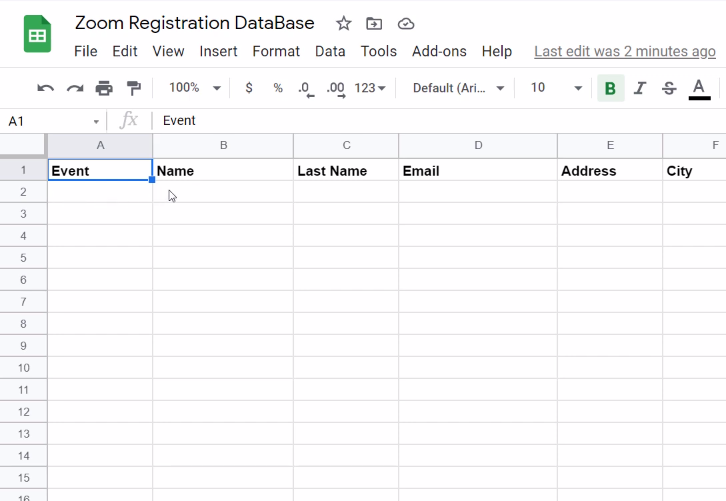The height and width of the screenshot is (501, 726).
Task: Select the Address cell
Action: pyautogui.click(x=610, y=170)
